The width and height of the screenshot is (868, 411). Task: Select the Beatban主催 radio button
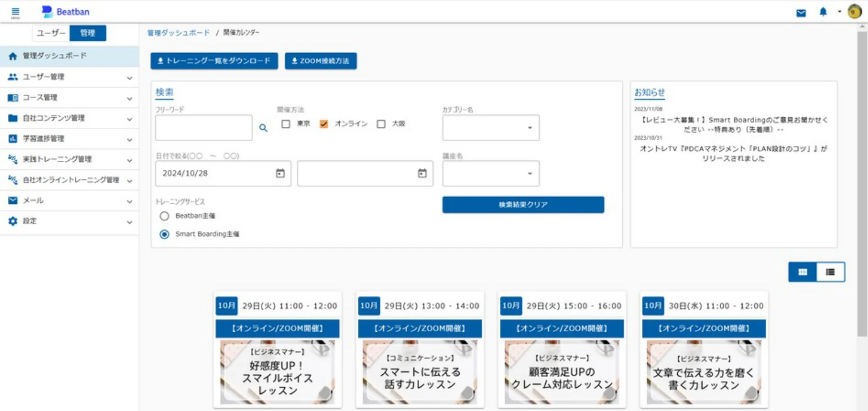(x=164, y=216)
